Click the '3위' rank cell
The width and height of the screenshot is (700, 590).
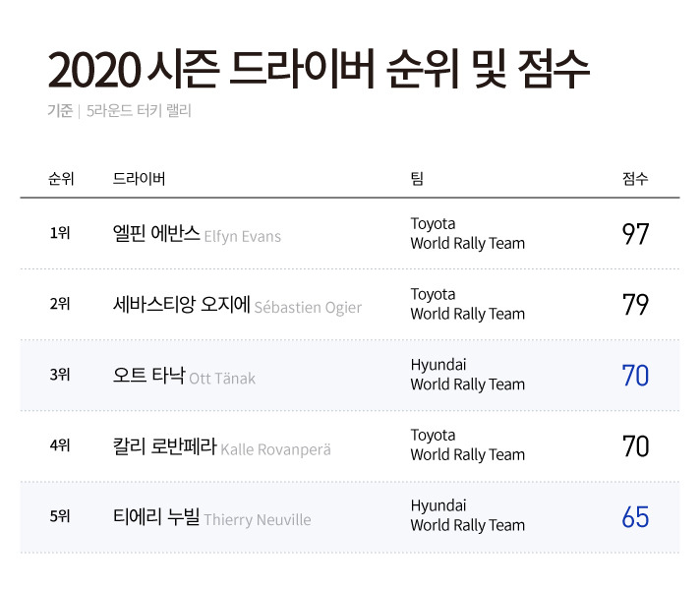60,376
